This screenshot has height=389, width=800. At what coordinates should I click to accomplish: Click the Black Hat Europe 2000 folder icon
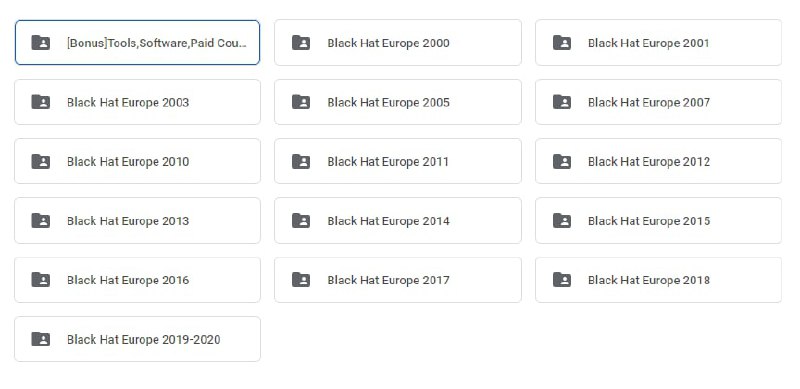click(301, 42)
